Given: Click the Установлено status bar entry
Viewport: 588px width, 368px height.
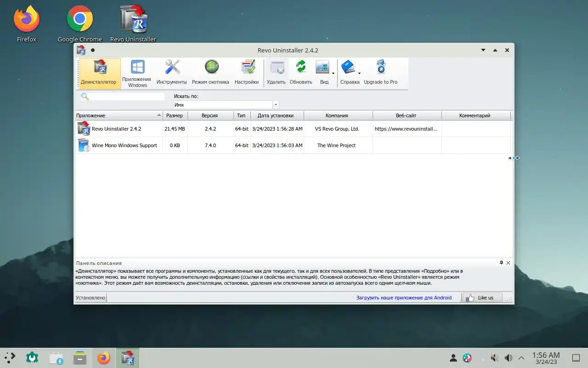Looking at the screenshot, I should click(90, 298).
